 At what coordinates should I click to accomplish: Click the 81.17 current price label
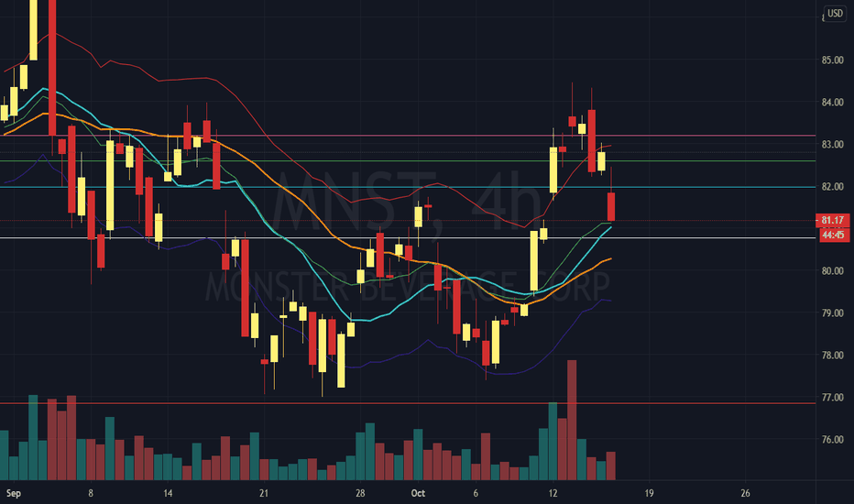pos(832,220)
